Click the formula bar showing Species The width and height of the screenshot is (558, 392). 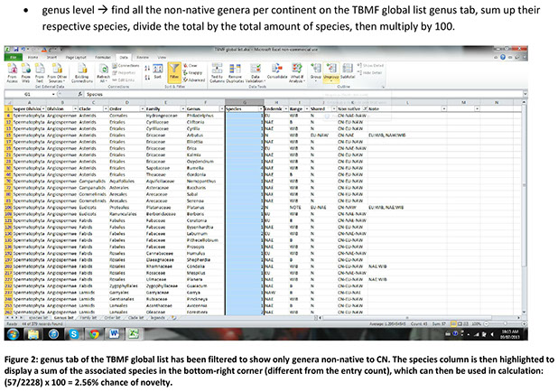(x=302, y=94)
